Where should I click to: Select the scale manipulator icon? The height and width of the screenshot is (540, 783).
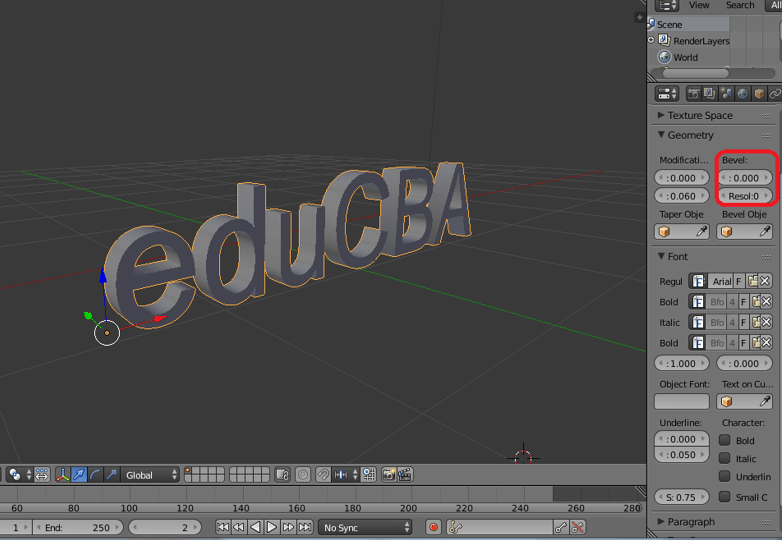[x=111, y=475]
